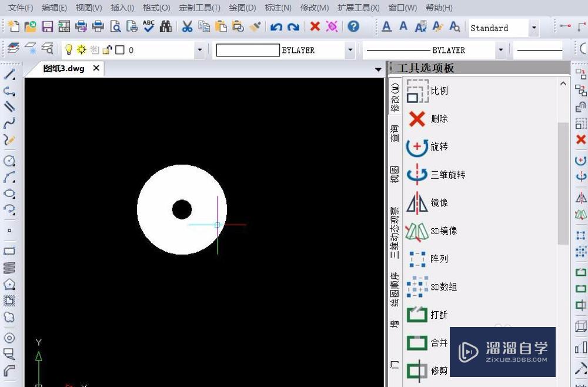Open the Standard text style dropdown

tap(534, 28)
